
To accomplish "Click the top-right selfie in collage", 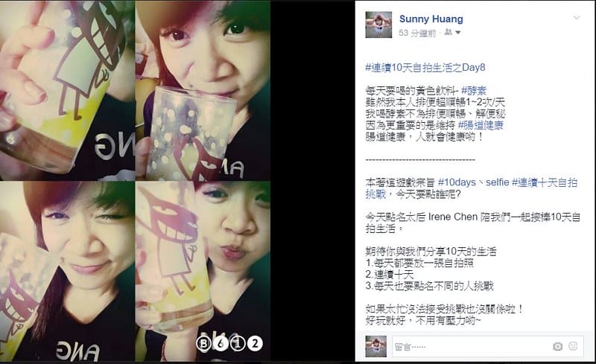I will pyautogui.click(x=203, y=89).
